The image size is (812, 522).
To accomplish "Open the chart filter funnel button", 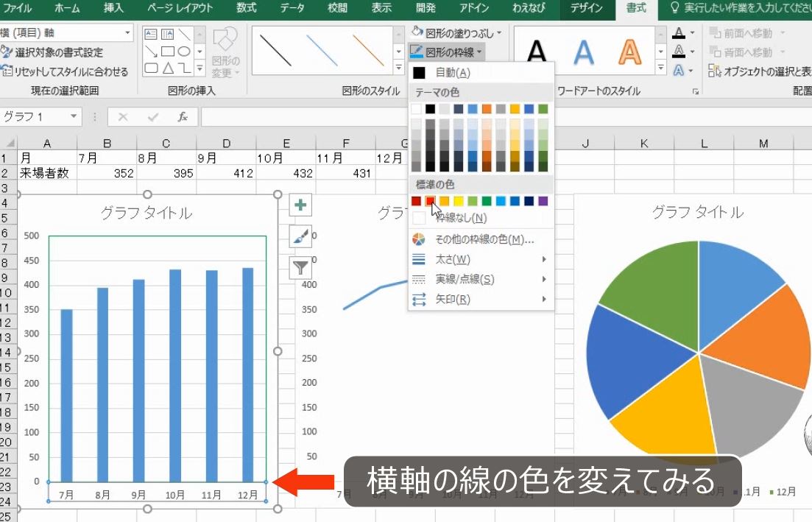I will 300,268.
